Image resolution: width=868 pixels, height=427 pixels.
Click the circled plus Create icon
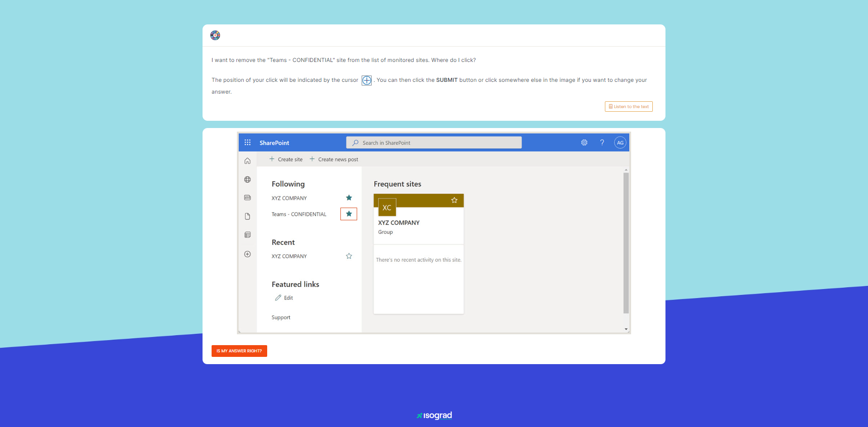247,254
